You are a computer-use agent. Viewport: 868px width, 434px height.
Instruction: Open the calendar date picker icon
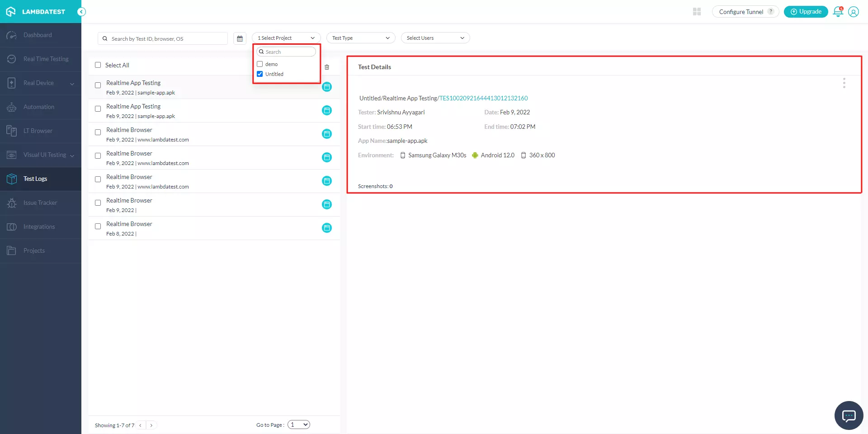(240, 38)
